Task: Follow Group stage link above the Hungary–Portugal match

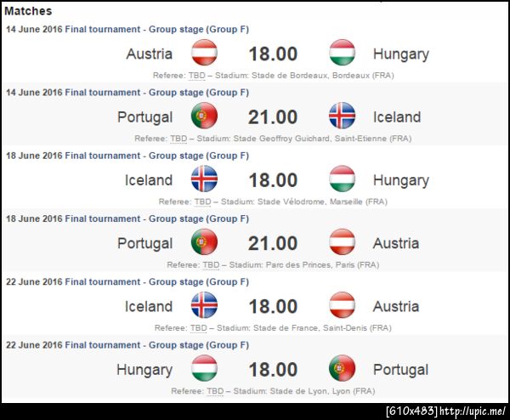Action: (156, 344)
